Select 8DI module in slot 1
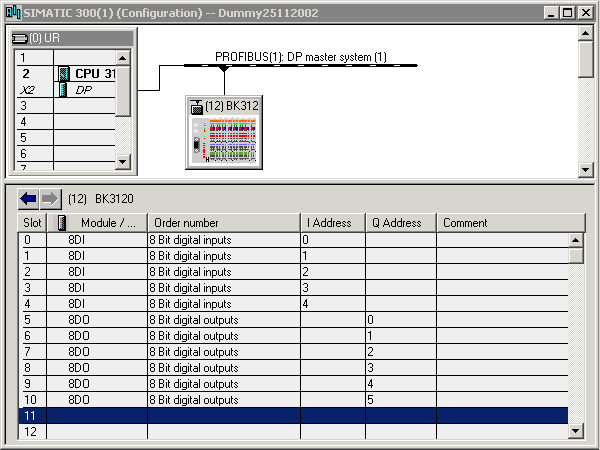Screen dimensions: 600x450 [293, 256]
